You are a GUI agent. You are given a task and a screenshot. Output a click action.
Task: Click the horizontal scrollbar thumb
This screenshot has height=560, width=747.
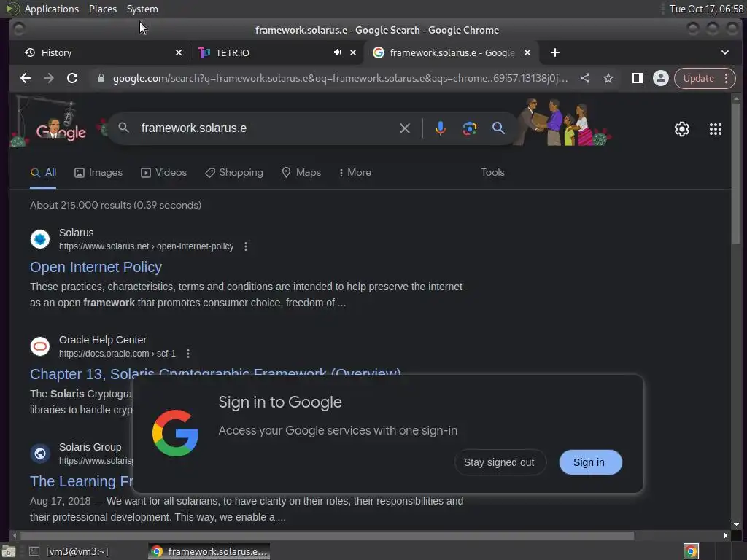326,536
